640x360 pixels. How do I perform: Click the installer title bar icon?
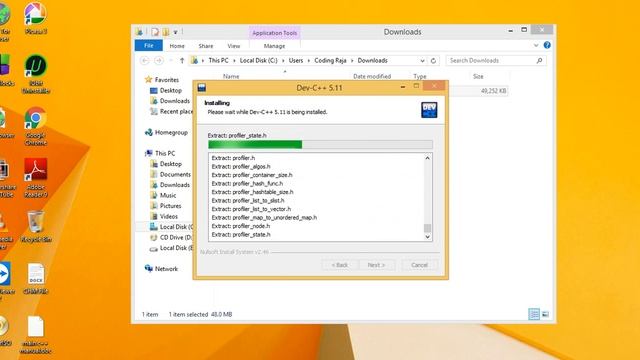pyautogui.click(x=202, y=87)
